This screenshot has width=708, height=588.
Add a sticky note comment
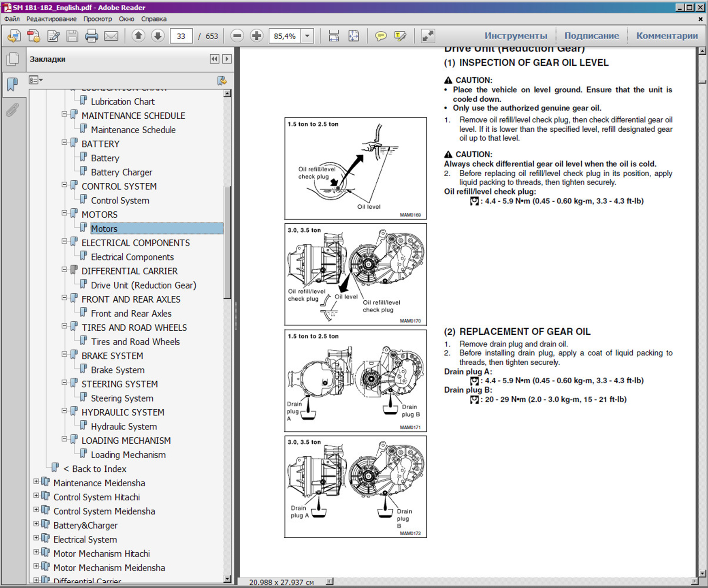(380, 36)
